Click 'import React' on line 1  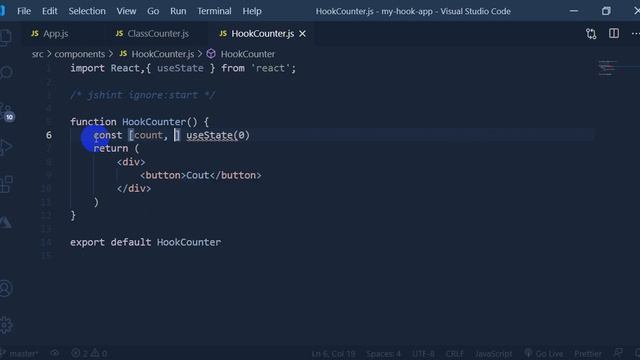[x=105, y=68]
